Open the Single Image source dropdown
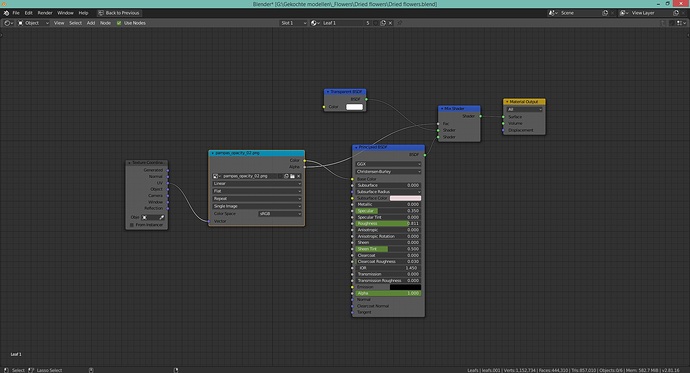 (257, 206)
